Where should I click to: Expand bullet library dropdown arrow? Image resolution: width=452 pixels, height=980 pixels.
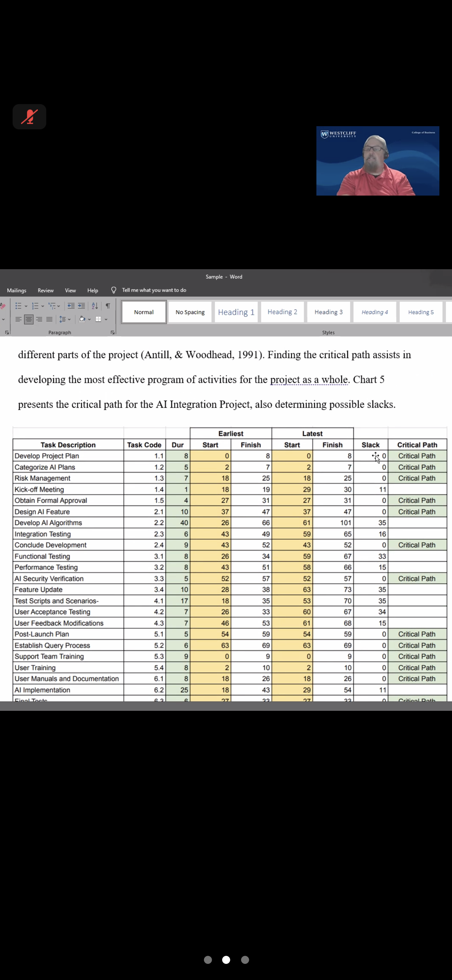pyautogui.click(x=26, y=306)
